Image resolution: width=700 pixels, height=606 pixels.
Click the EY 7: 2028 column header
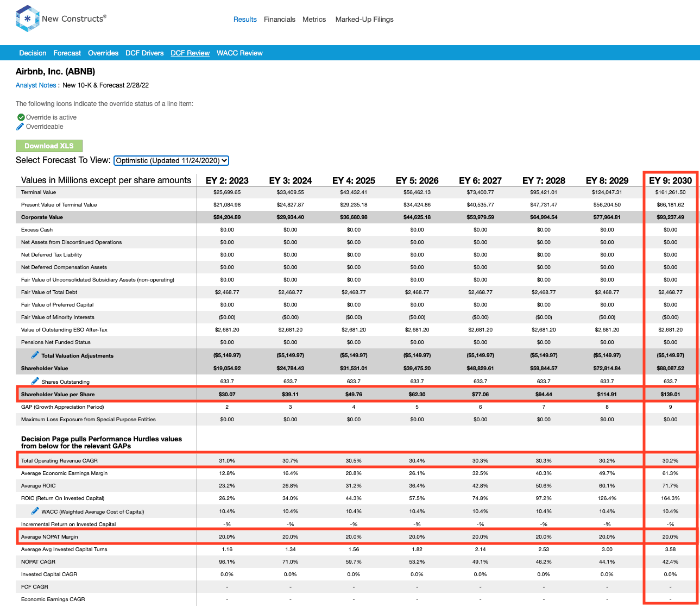click(544, 180)
